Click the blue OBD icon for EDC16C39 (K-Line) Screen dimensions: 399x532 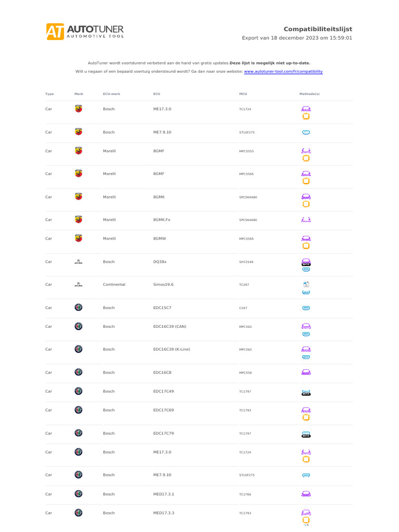coord(306,356)
